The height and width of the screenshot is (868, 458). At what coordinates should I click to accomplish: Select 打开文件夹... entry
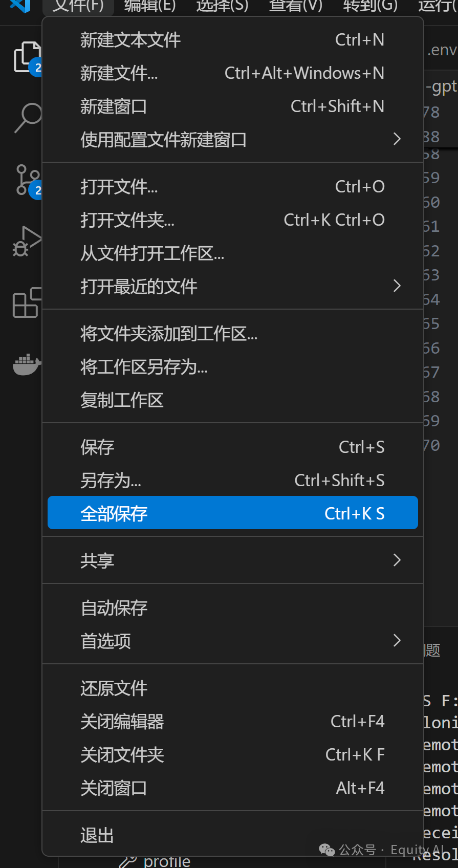tap(233, 220)
